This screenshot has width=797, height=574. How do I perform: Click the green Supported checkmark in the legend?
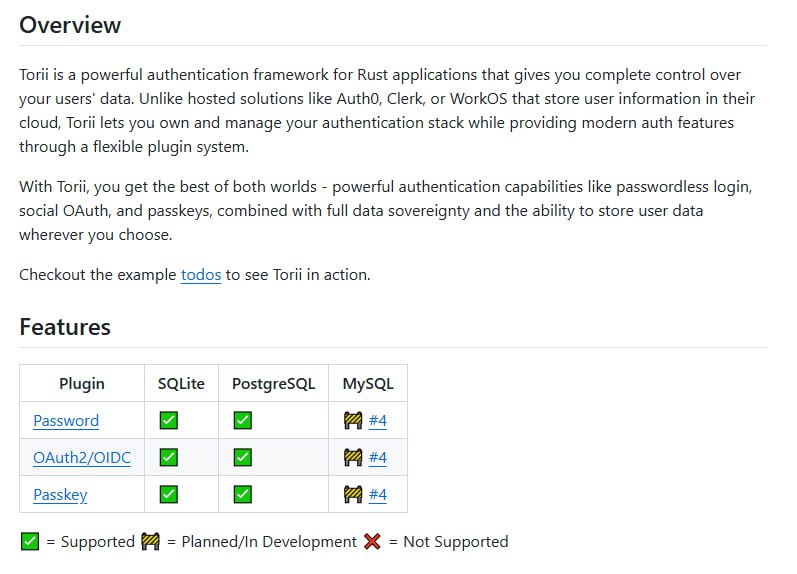click(30, 542)
